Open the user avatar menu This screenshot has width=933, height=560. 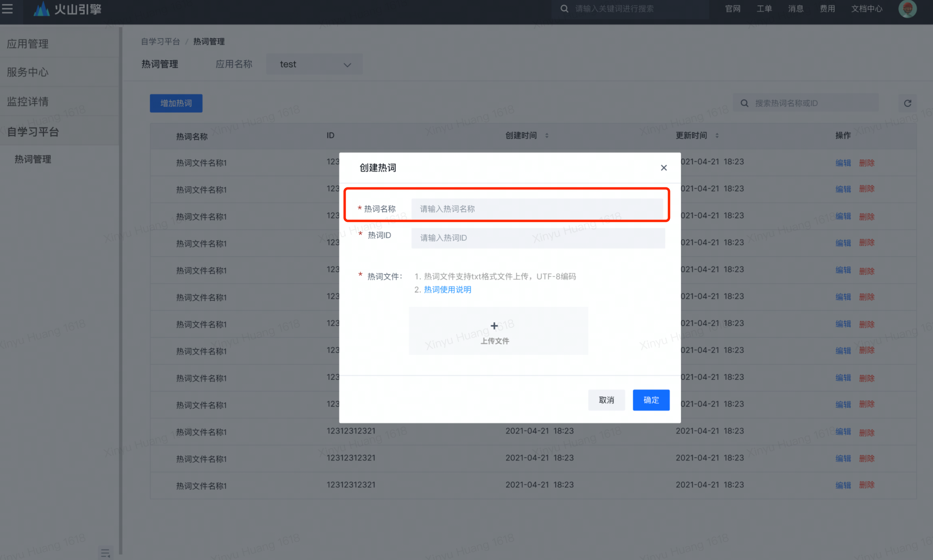907,8
